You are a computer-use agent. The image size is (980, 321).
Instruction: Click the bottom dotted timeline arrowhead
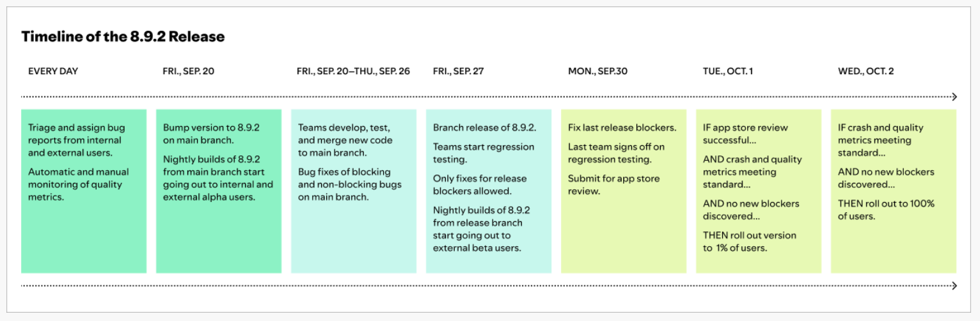pos(954,285)
